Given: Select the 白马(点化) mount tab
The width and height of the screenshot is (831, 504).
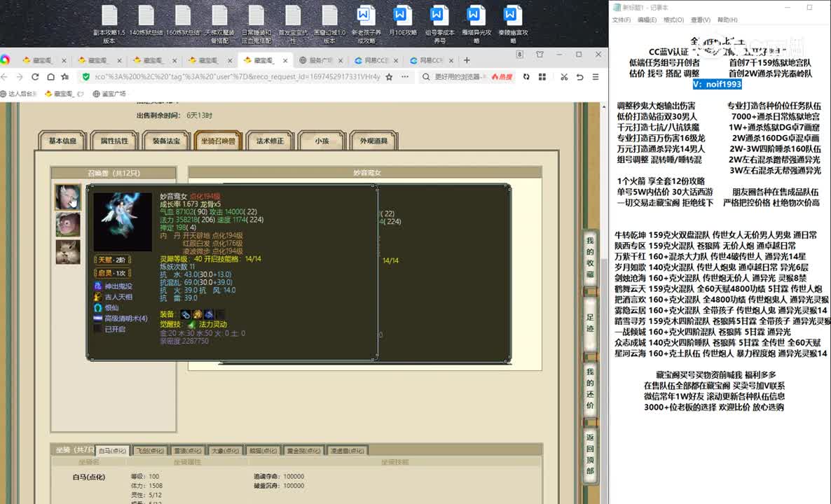Looking at the screenshot, I should [112, 451].
